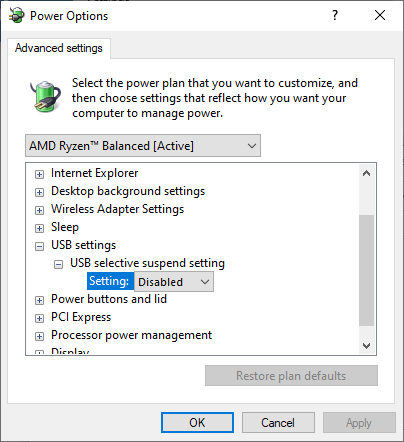
Task: Expand the PCI Express node
Action: 39,318
